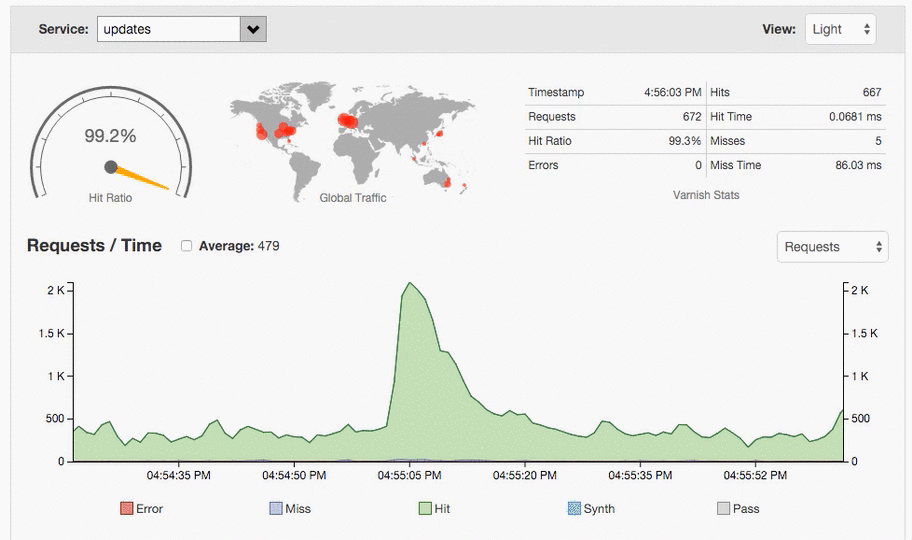Click the Hit Ratio gauge needle hub

pos(111,167)
